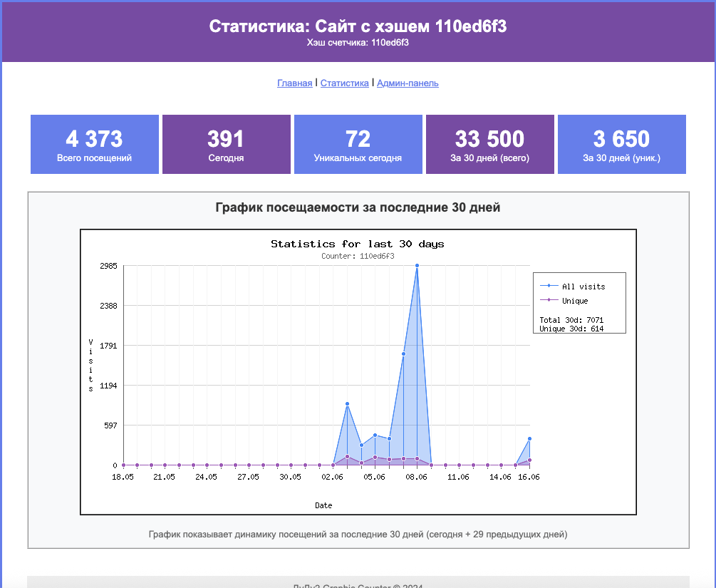Click chart title Statistics for last 30 days
This screenshot has height=588, width=716.
[x=358, y=244]
